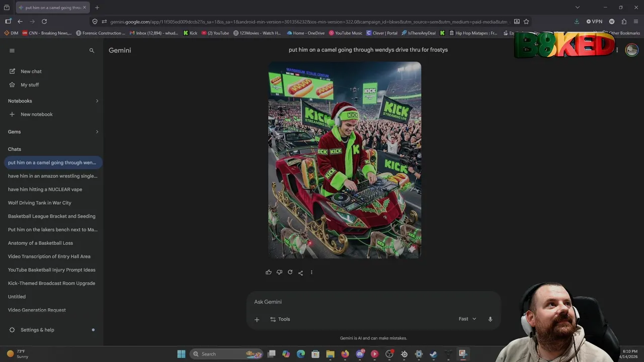Click the generated DJ sleigh image
The width and height of the screenshot is (644, 362).
coord(345,160)
